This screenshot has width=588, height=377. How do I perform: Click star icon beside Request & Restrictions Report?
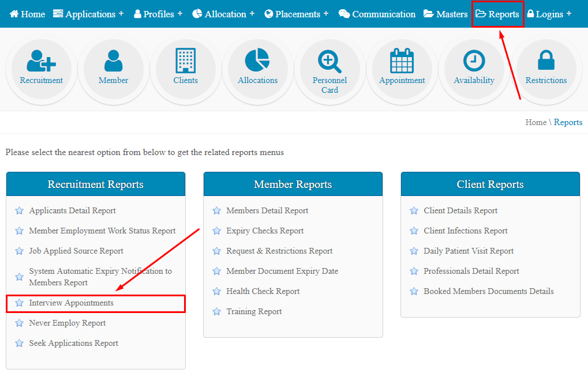point(216,251)
